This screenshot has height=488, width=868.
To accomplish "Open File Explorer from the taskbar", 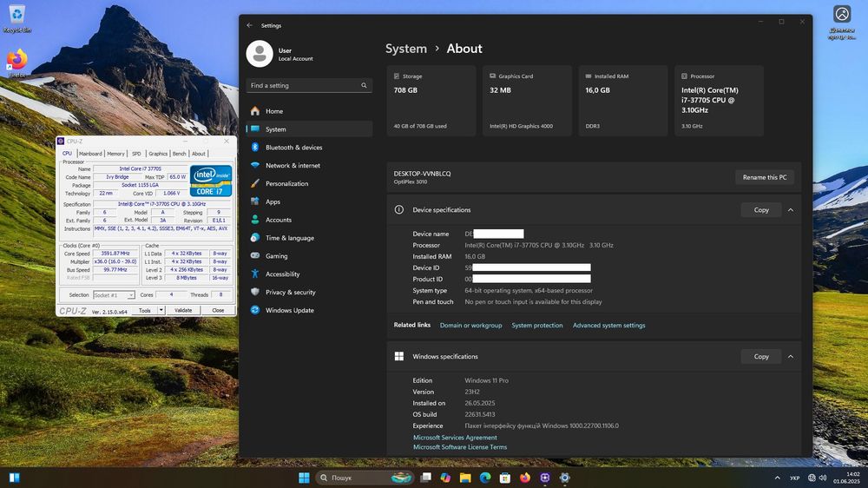I will (465, 478).
